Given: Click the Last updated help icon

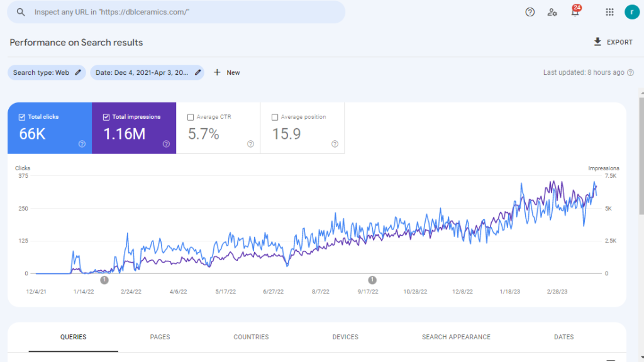Looking at the screenshot, I should [631, 73].
